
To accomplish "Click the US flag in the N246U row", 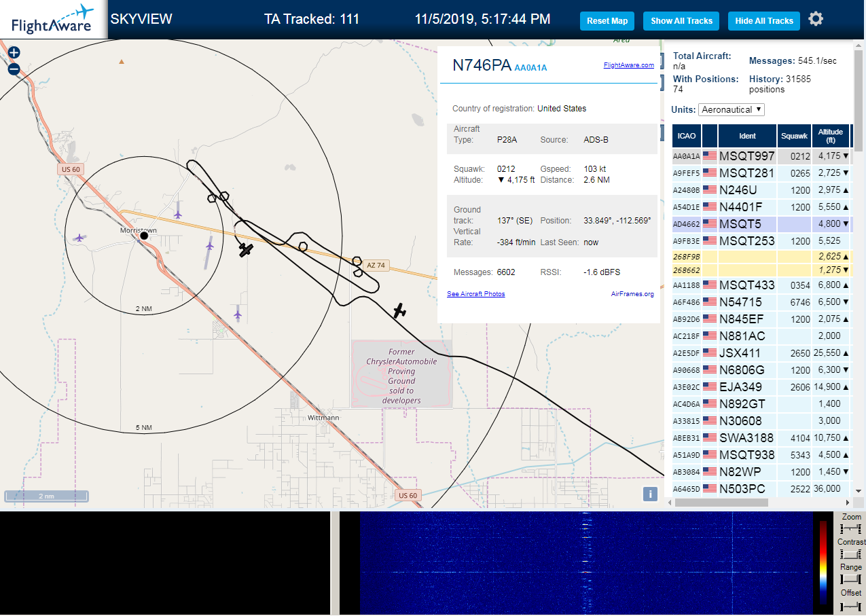I will coord(710,190).
